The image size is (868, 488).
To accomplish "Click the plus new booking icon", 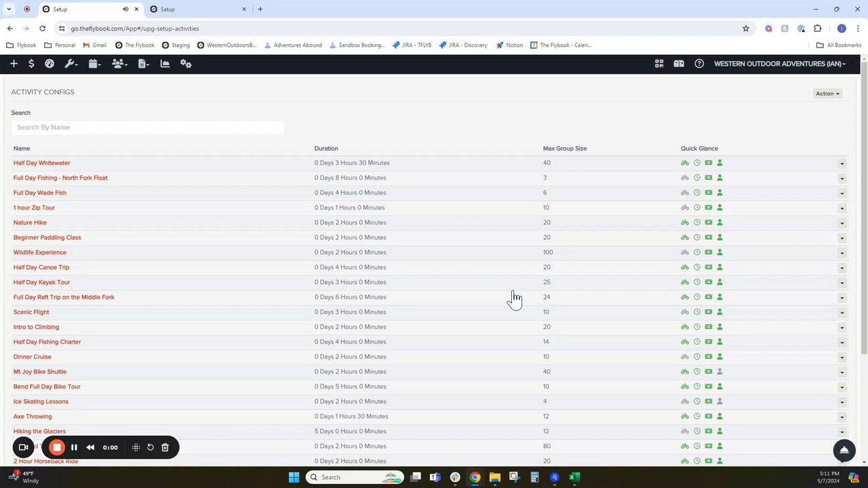I will tap(14, 64).
